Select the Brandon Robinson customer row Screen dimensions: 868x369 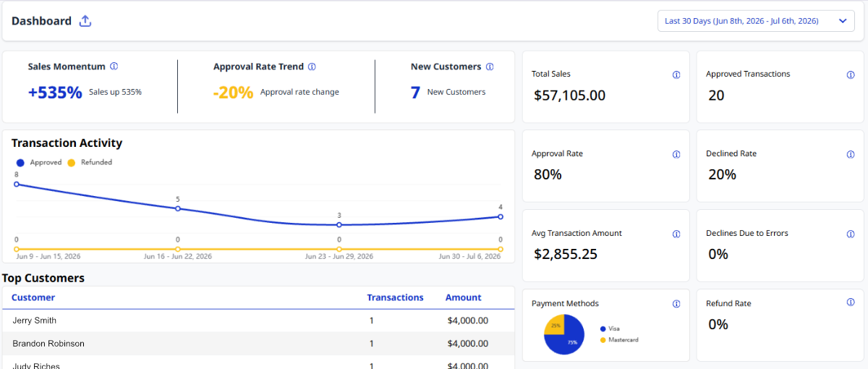pyautogui.click(x=258, y=344)
